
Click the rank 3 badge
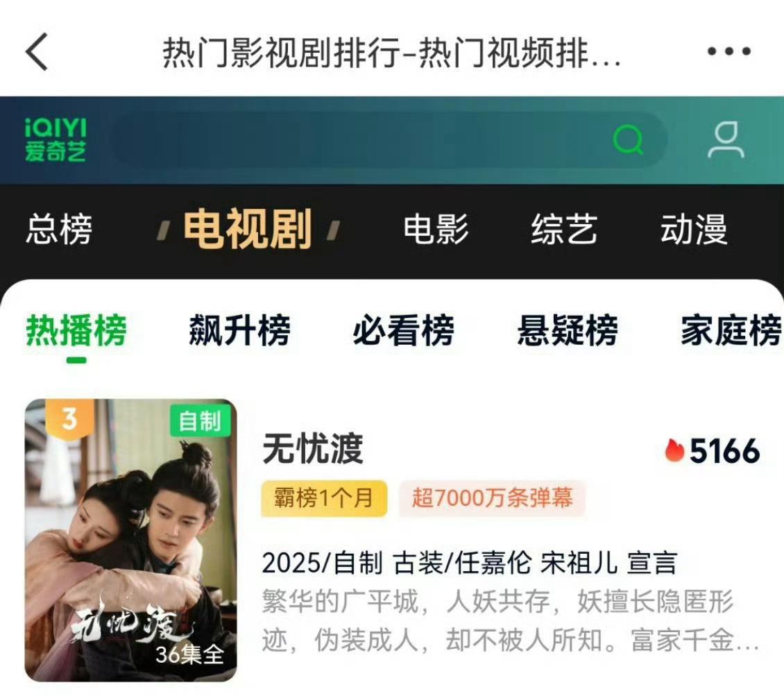click(69, 419)
